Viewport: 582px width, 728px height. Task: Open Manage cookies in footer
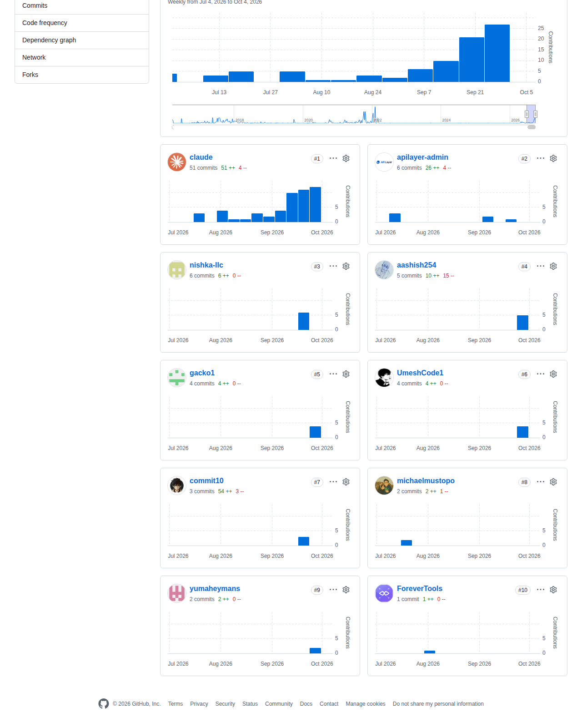366,704
